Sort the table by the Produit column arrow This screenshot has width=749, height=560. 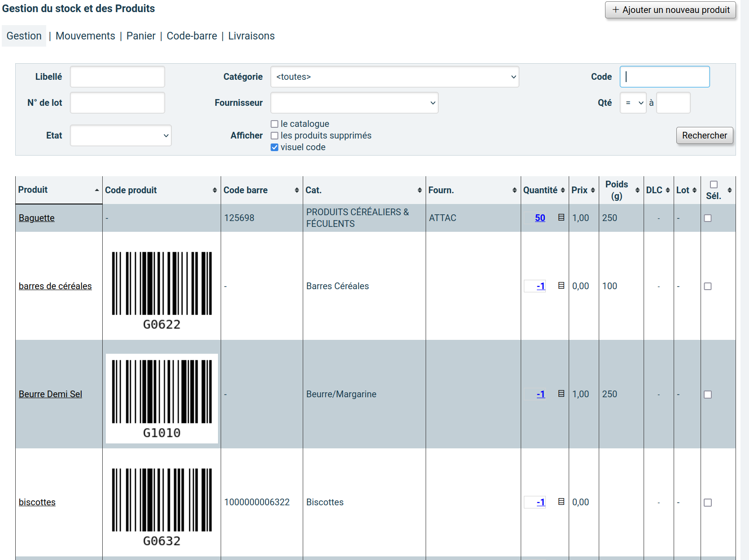(97, 190)
